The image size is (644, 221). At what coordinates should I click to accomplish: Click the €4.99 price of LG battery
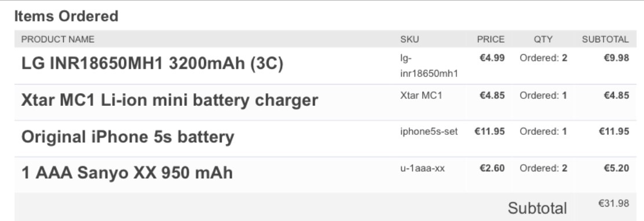(x=492, y=58)
